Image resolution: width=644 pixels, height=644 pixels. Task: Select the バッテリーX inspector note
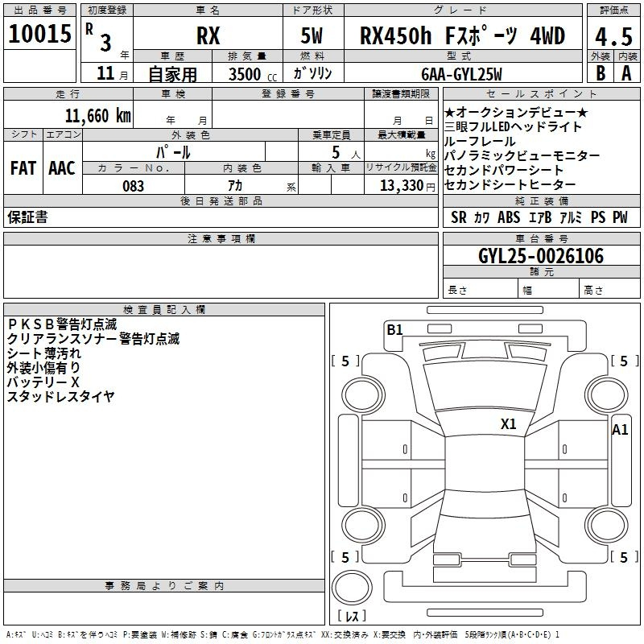[x=43, y=382]
